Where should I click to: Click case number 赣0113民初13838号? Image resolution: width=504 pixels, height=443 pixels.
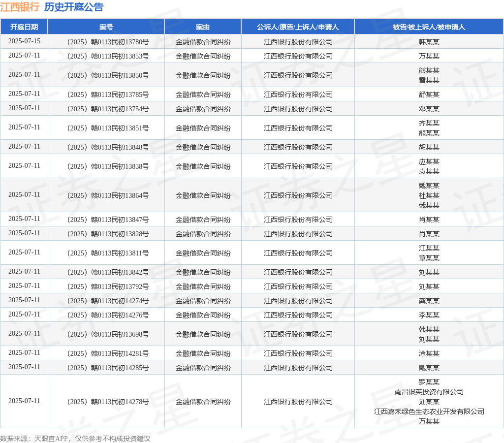(108, 166)
